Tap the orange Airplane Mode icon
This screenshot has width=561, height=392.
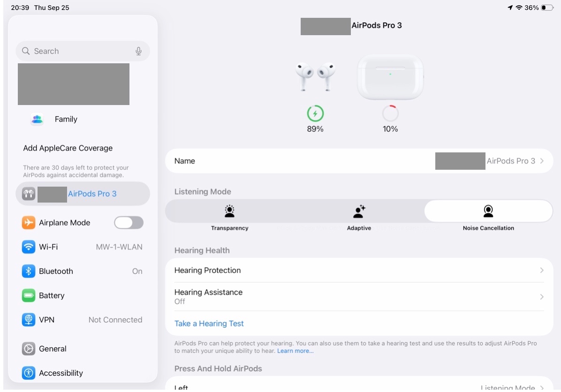(x=29, y=222)
